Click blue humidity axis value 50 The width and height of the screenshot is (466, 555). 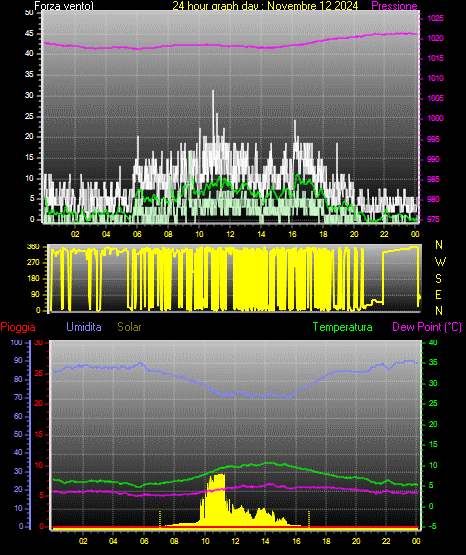tap(18, 434)
